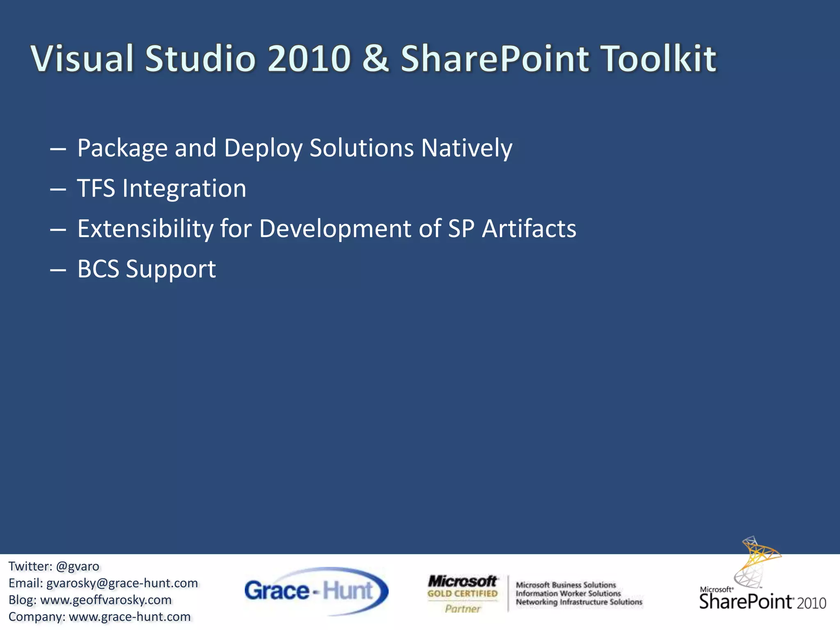Open the company link www.grace-hunt.com
This screenshot has width=840, height=630.
pyautogui.click(x=130, y=617)
